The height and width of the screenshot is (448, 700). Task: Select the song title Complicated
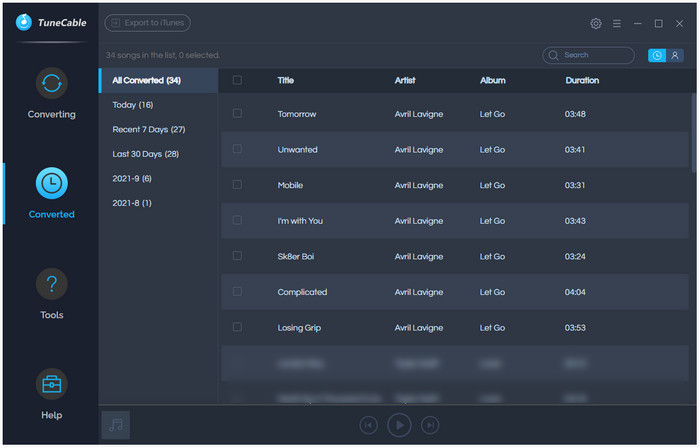tap(302, 292)
